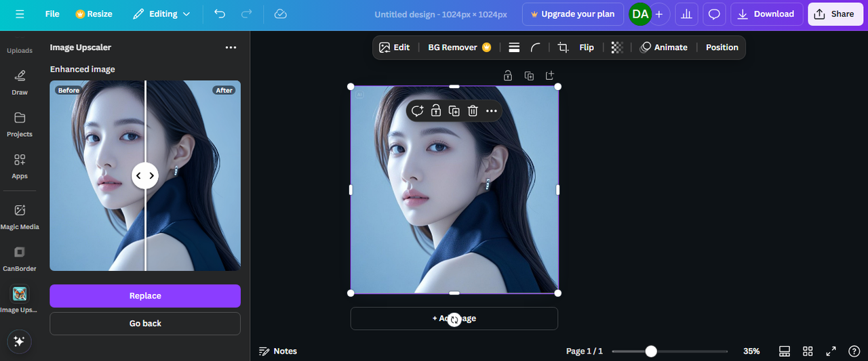Click comment icon in floating image toolbar
Viewport: 868px width, 361px height.
coord(417,111)
